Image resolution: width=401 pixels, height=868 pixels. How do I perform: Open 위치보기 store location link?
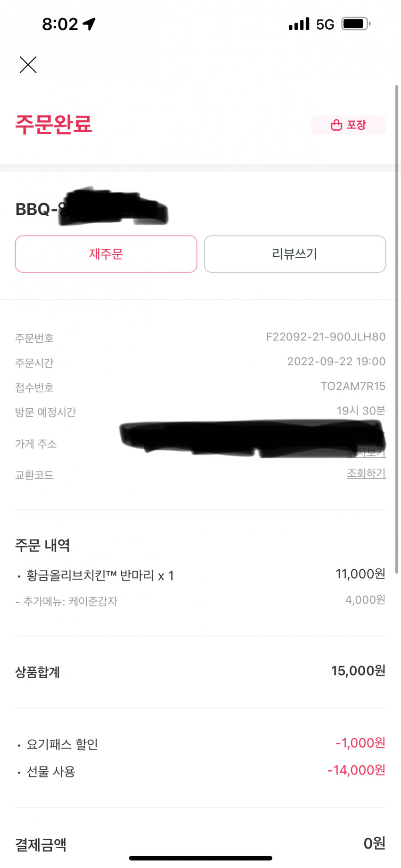point(366,452)
